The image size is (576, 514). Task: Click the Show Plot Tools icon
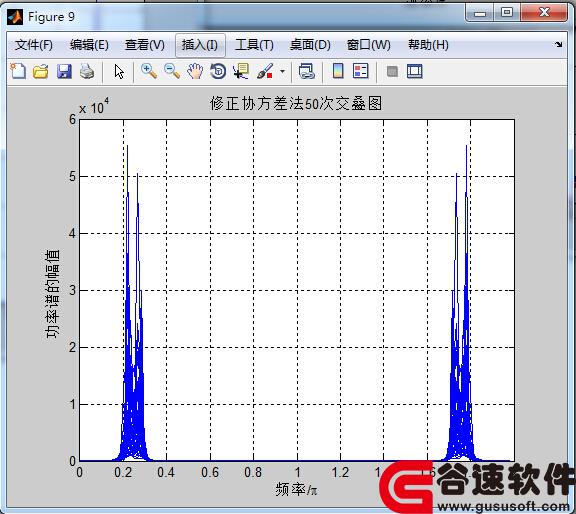pyautogui.click(x=415, y=71)
